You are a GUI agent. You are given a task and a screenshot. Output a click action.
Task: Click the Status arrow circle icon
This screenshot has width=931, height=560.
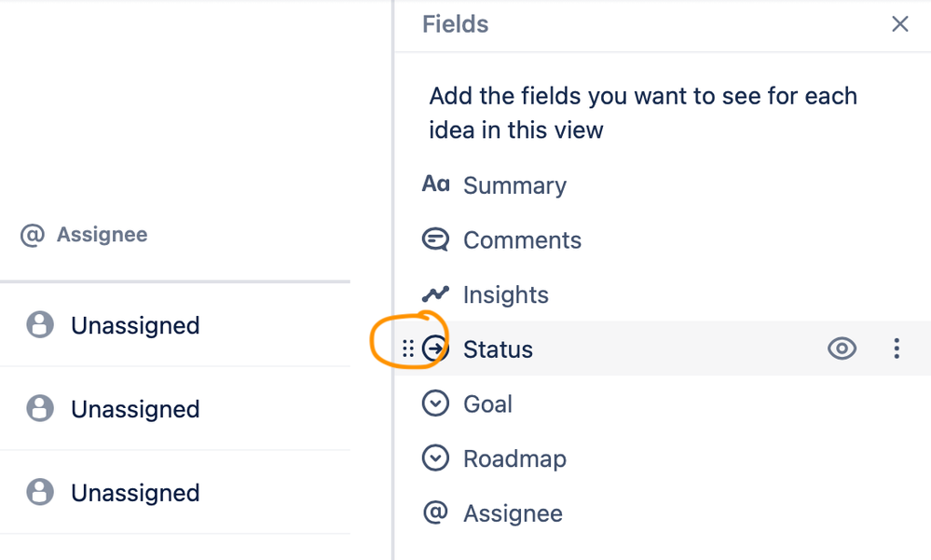pos(435,349)
